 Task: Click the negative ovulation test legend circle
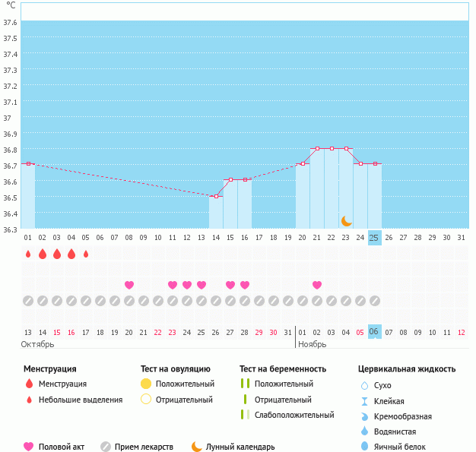tap(146, 400)
